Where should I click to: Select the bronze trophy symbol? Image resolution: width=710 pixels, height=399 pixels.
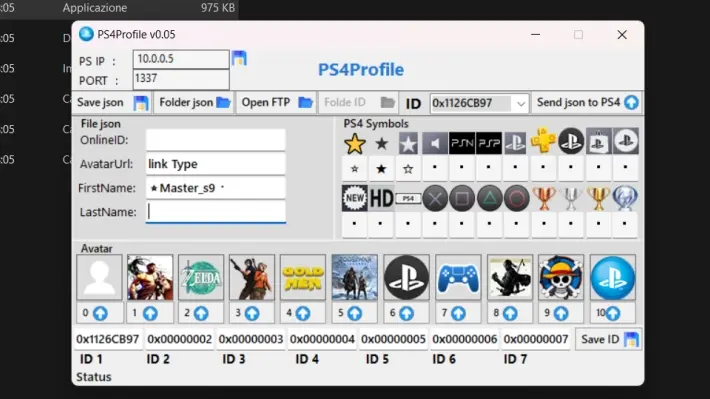(x=544, y=198)
